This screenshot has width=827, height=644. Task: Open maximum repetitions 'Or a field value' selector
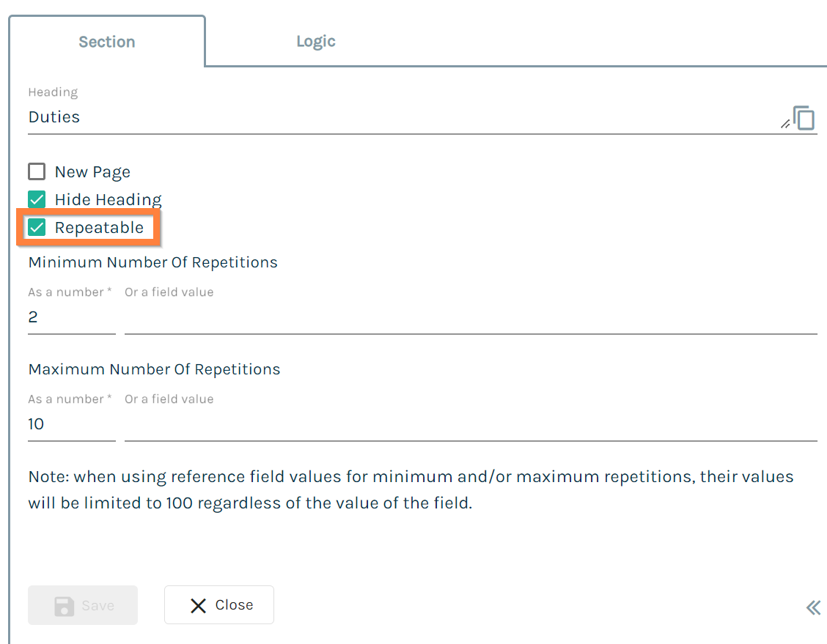pos(471,424)
